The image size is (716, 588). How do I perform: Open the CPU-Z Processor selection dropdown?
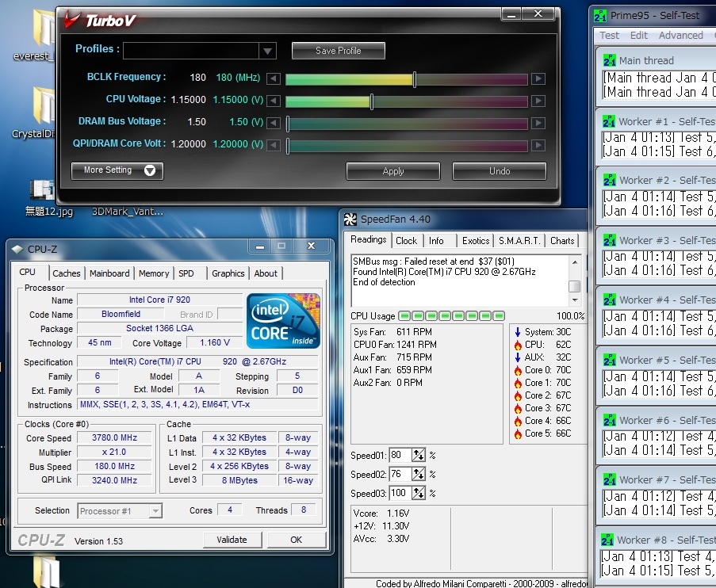(x=154, y=511)
